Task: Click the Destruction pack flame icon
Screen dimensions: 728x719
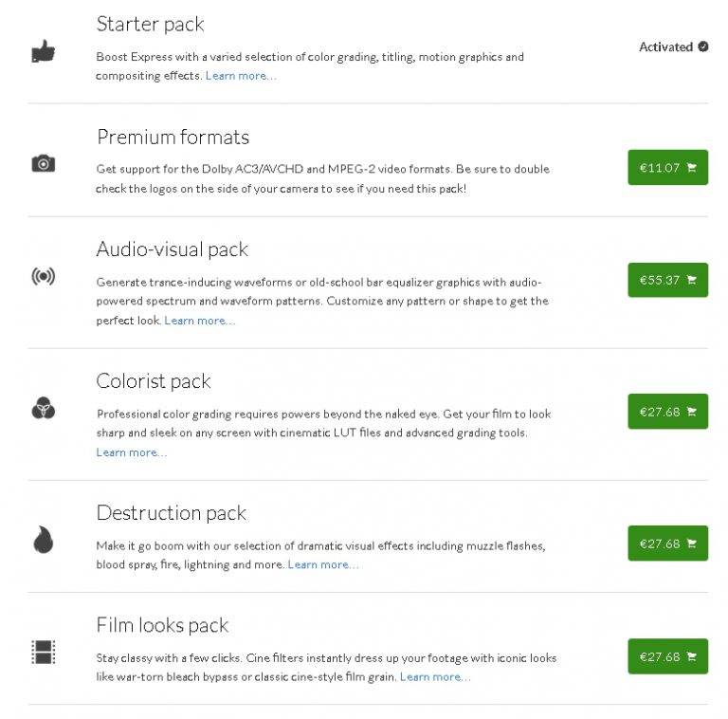Action: (x=43, y=540)
